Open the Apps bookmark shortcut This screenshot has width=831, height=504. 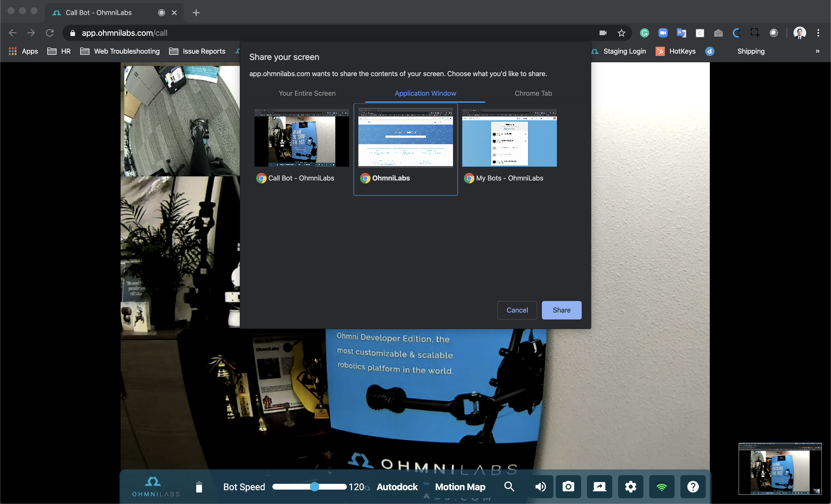coord(23,51)
